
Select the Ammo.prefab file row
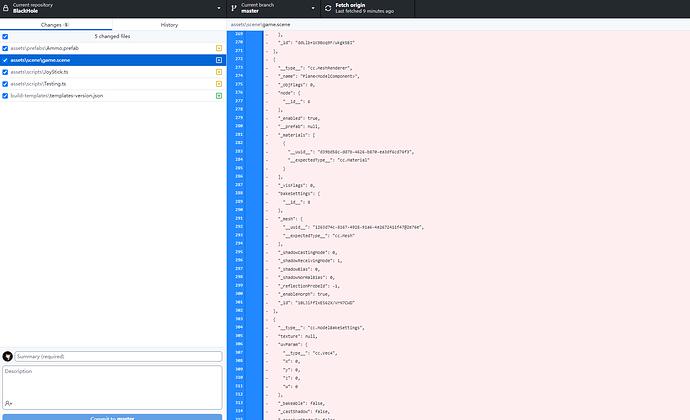pos(113,48)
